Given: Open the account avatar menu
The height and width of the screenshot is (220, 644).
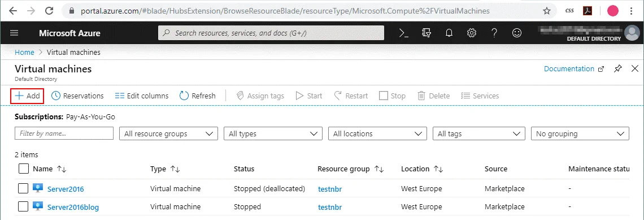Looking at the screenshot, I should [632, 33].
